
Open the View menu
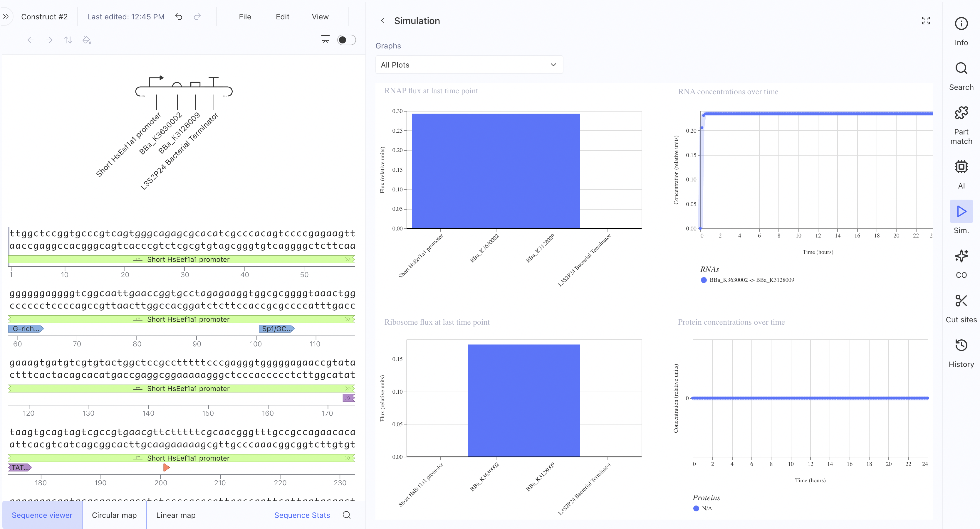click(x=320, y=17)
